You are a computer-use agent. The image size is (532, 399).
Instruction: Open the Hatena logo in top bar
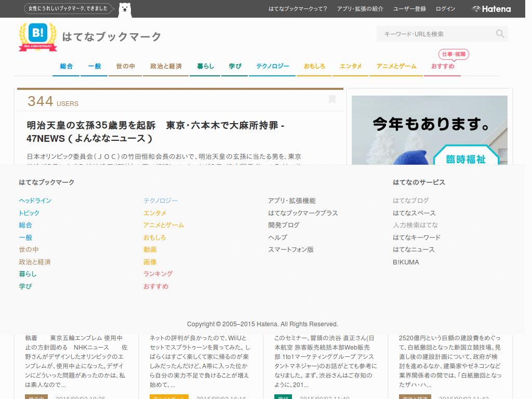click(491, 9)
